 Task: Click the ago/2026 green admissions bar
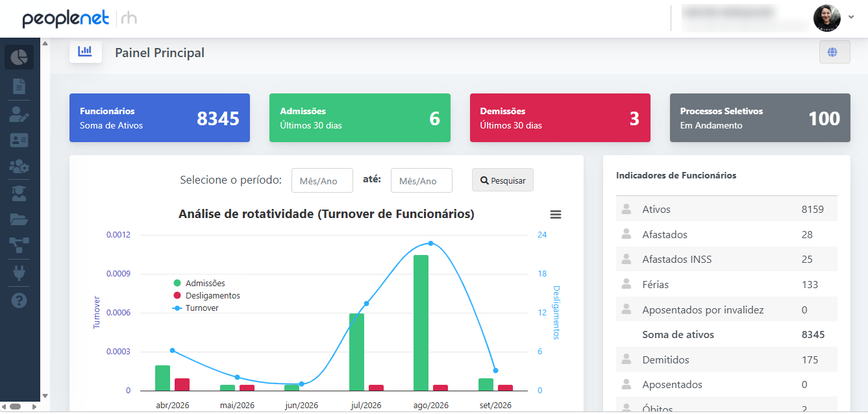click(421, 323)
